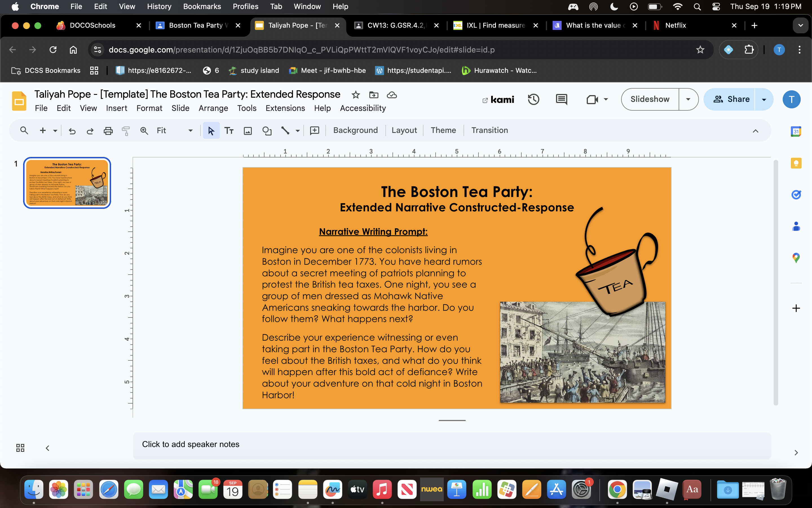Select the Line tool
This screenshot has height=508, width=812.
tap(285, 130)
